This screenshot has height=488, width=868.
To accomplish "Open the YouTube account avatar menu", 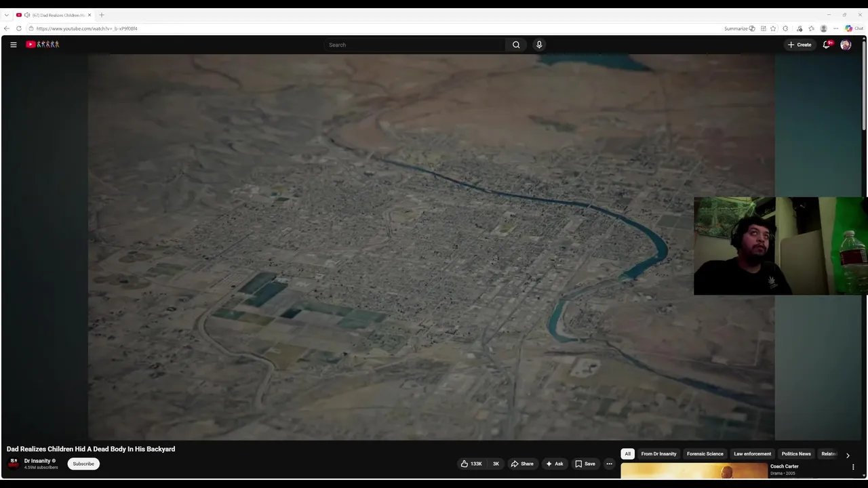I will pos(846,45).
